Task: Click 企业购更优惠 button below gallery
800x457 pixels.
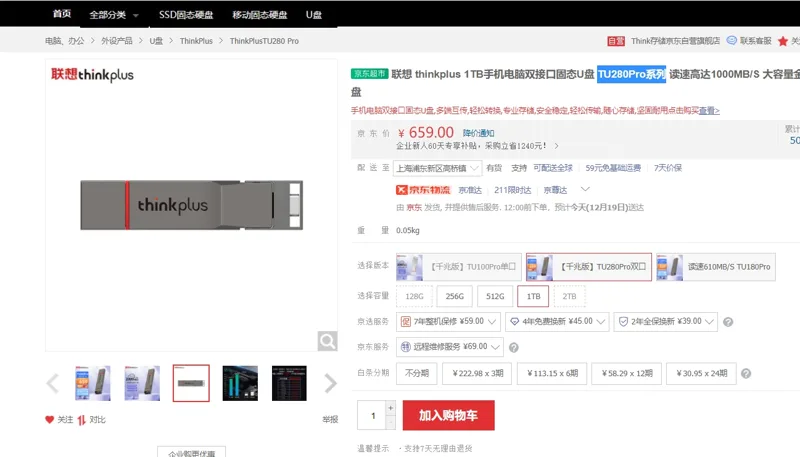Action: pyautogui.click(x=191, y=452)
